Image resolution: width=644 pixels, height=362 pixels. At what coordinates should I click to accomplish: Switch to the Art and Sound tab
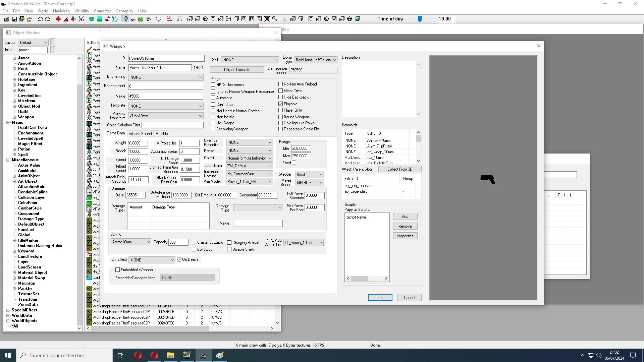[x=140, y=133]
